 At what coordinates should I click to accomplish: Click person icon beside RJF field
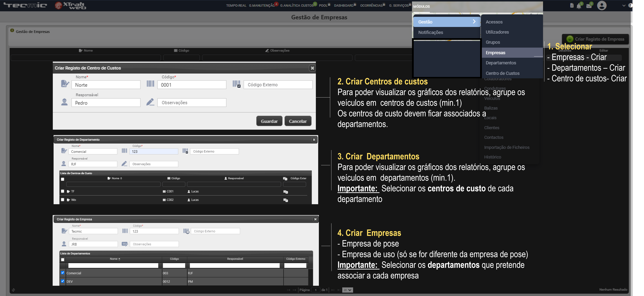coord(64,164)
